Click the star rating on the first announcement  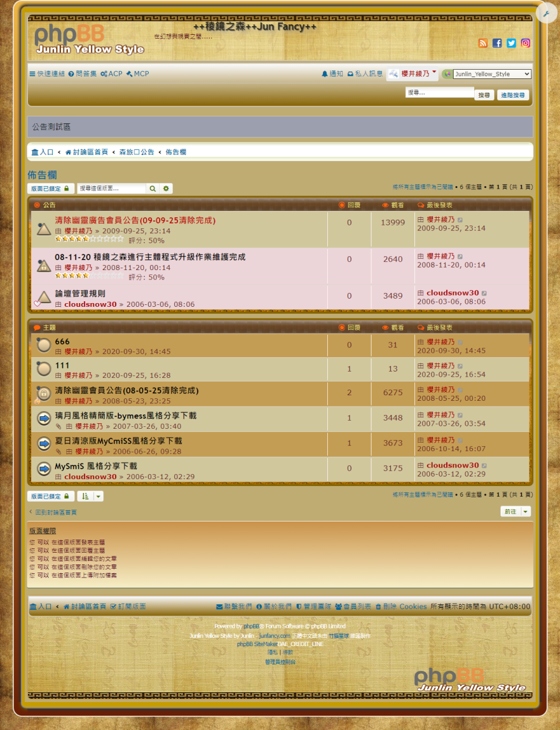89,239
